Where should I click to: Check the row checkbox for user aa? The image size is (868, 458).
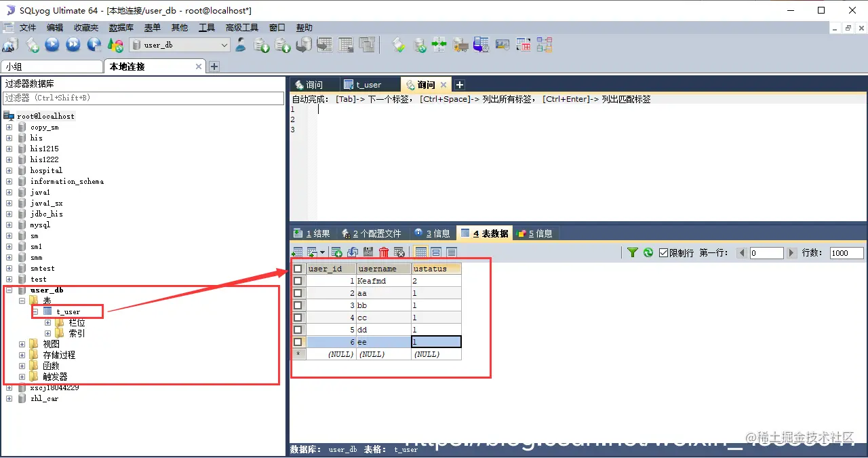pyautogui.click(x=298, y=293)
